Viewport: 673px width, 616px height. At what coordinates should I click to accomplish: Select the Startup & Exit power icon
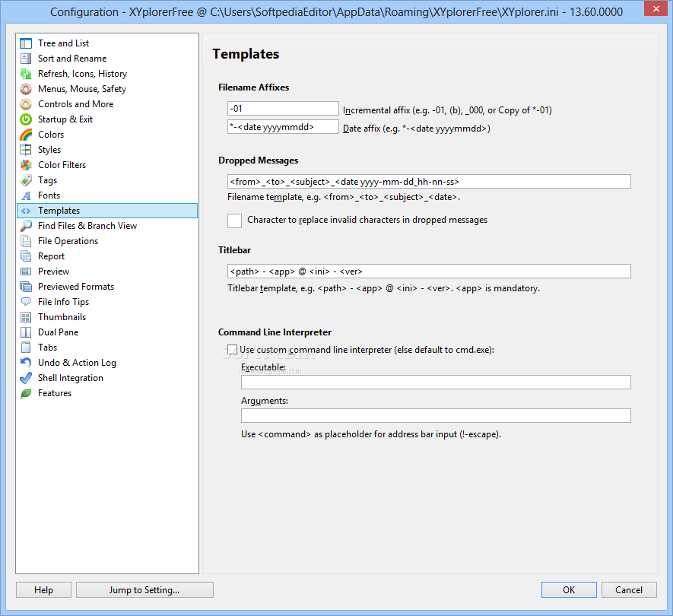[x=26, y=119]
